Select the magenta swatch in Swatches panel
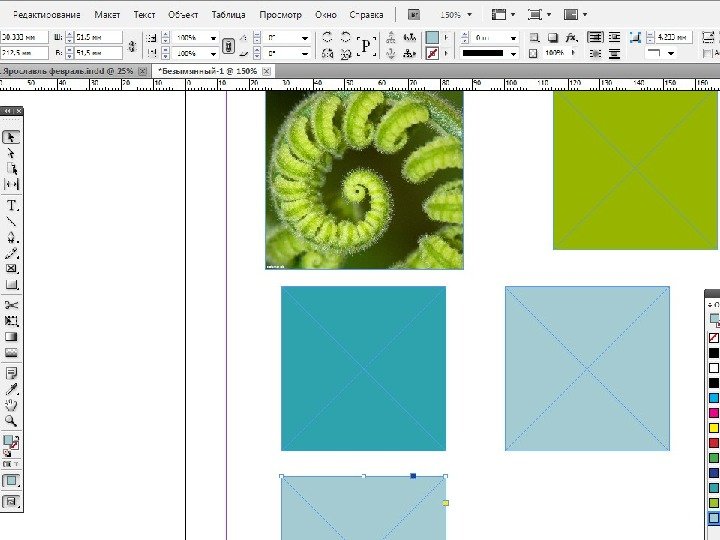 tap(714, 413)
